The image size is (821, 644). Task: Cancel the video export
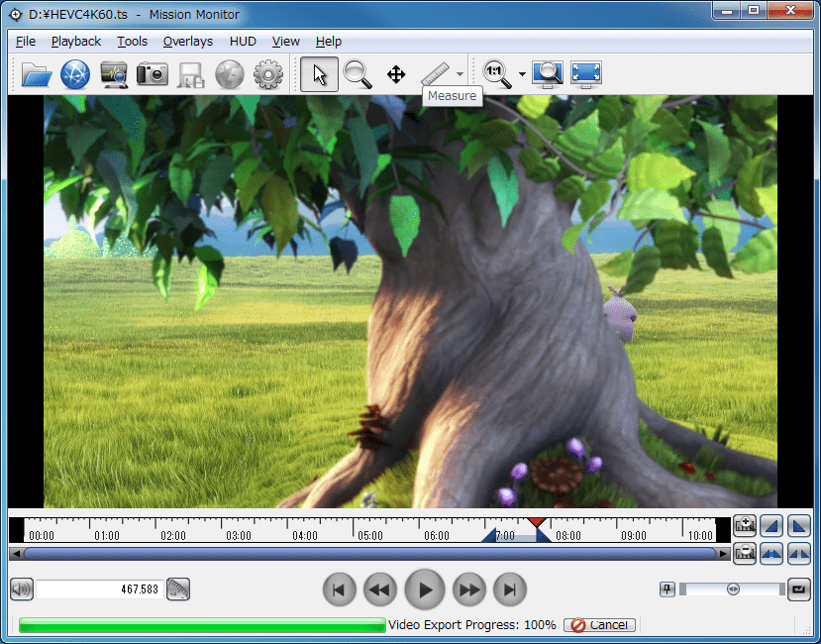(x=599, y=624)
